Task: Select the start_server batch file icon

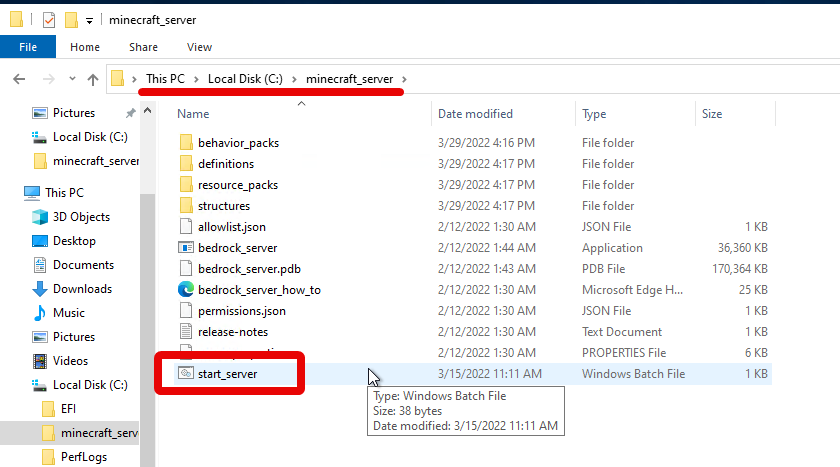Action: click(186, 373)
